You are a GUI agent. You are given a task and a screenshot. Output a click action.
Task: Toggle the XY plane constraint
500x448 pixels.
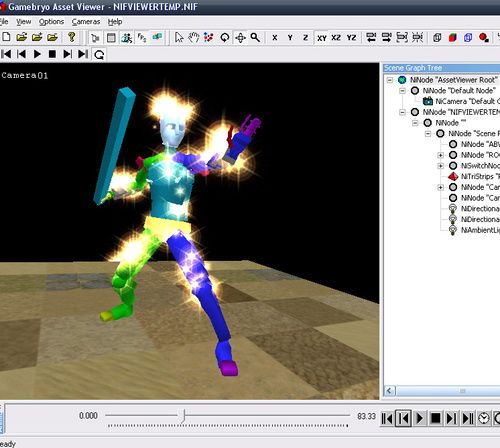(x=322, y=38)
